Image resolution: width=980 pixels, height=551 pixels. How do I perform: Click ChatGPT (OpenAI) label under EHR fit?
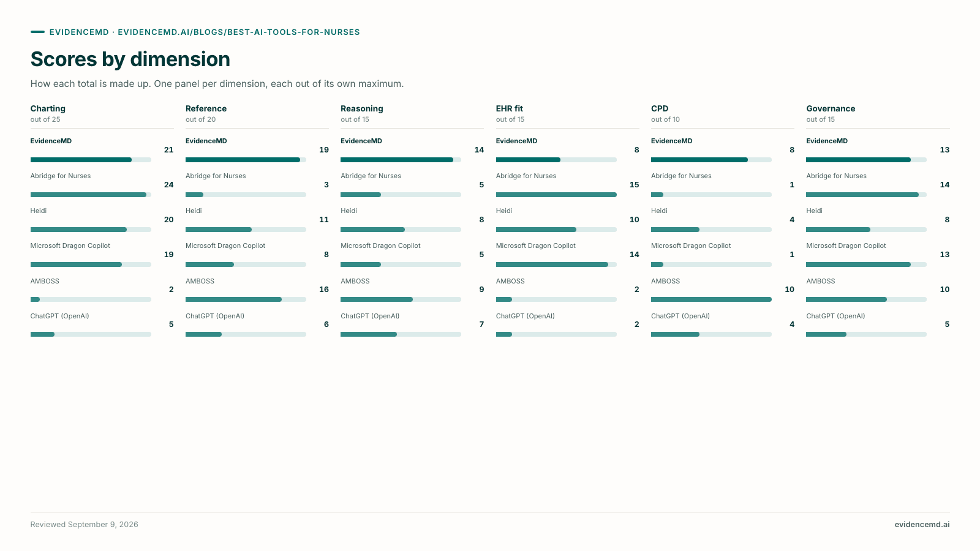tap(526, 316)
